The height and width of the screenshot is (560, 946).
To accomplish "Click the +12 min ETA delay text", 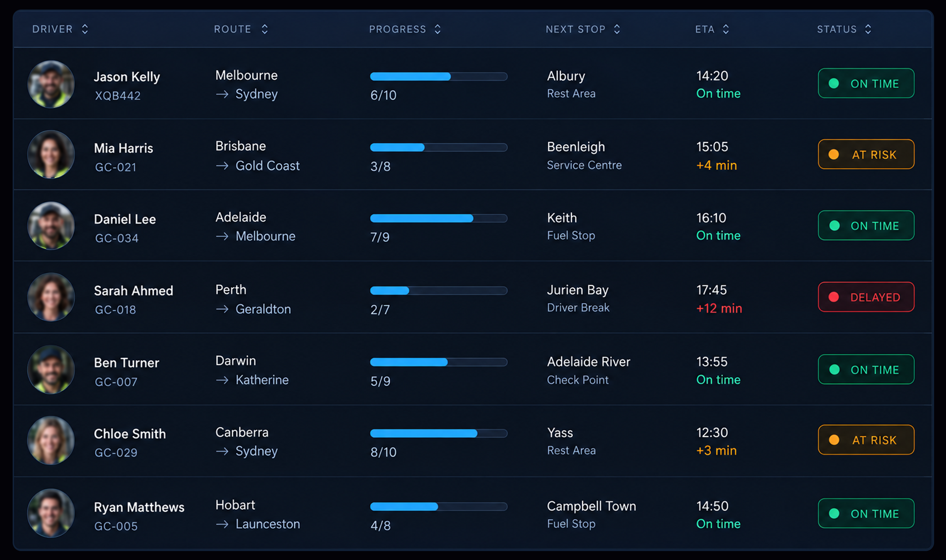I will pos(719,309).
